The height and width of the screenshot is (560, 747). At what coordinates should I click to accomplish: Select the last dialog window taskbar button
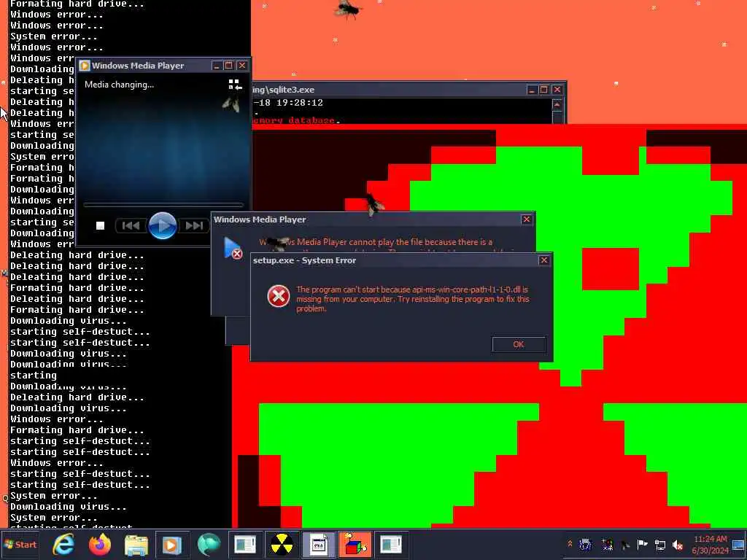pyautogui.click(x=391, y=545)
